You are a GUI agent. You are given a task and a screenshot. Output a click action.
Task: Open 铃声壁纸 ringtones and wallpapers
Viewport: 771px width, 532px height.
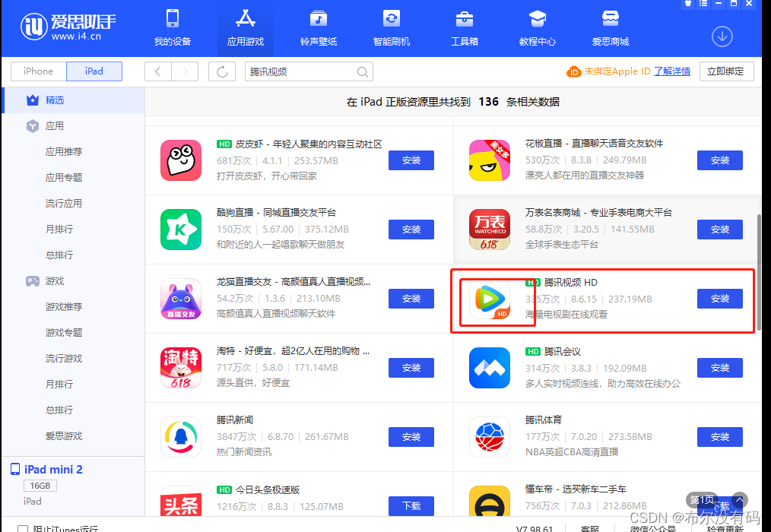pyautogui.click(x=319, y=27)
